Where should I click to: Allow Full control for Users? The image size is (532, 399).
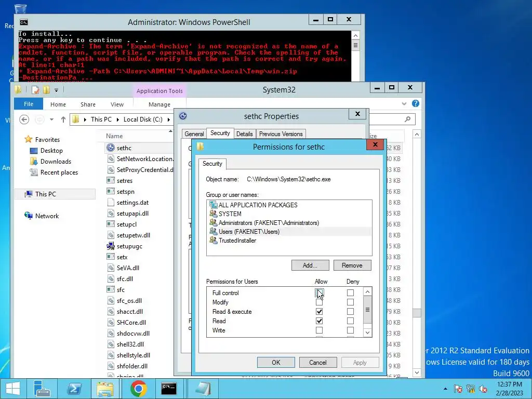(x=319, y=292)
